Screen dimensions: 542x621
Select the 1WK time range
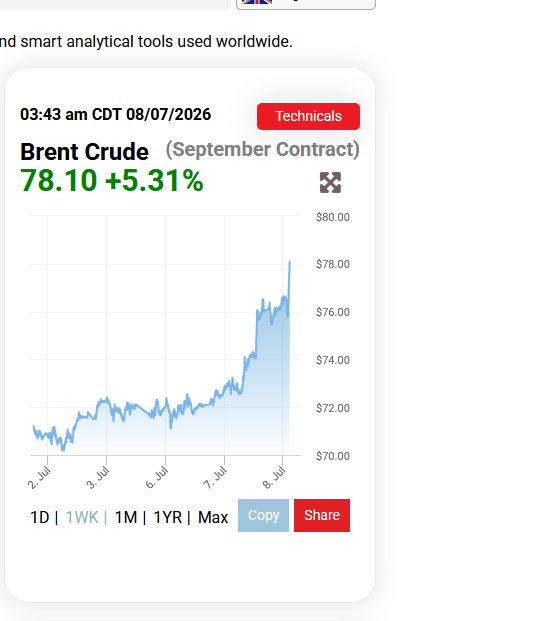[82, 517]
